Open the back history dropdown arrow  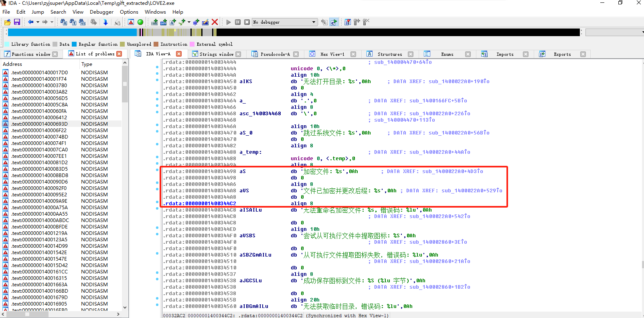[38, 22]
